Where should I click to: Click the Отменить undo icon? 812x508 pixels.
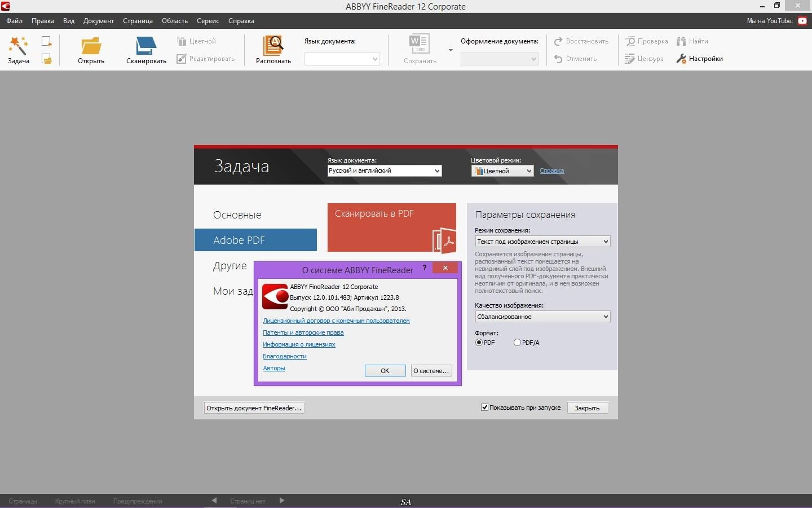[x=558, y=59]
